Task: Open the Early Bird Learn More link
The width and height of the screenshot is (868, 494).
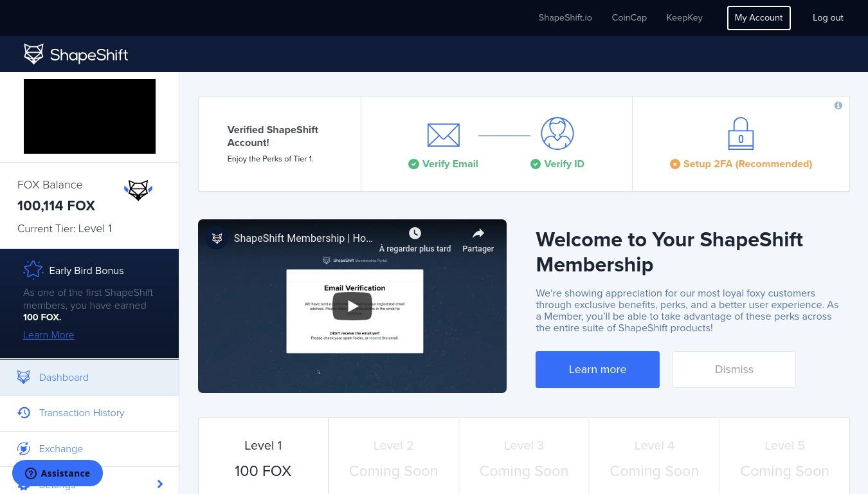Action: point(48,335)
